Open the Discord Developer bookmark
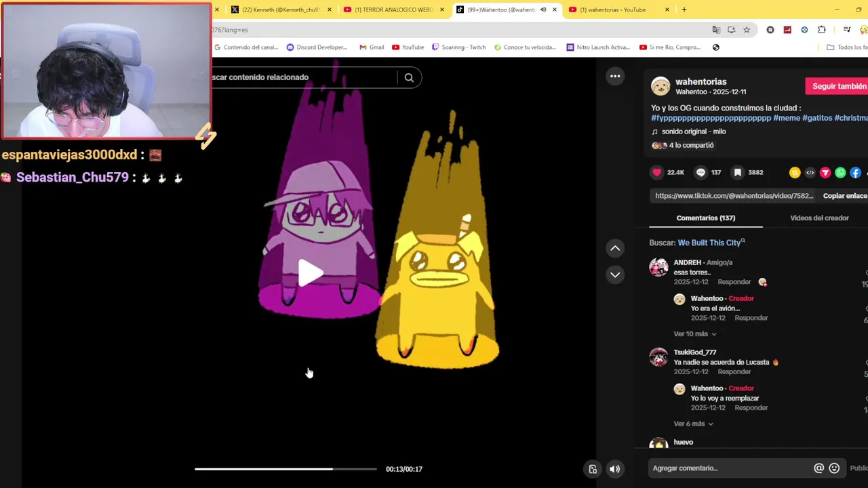 click(x=317, y=47)
